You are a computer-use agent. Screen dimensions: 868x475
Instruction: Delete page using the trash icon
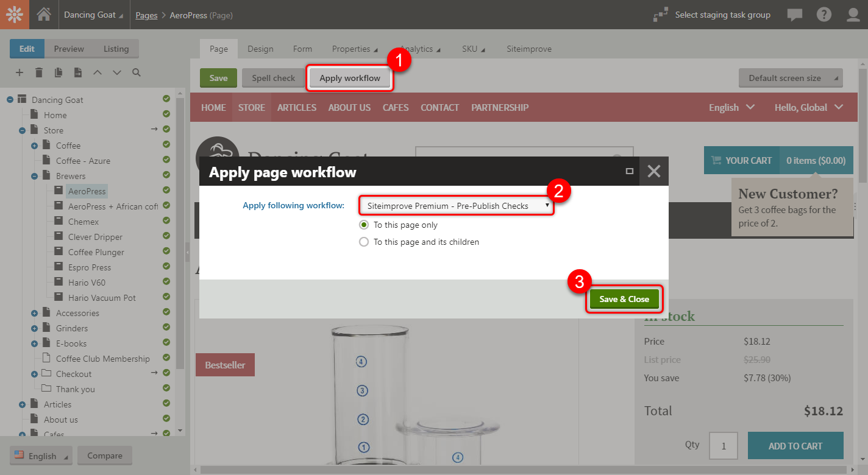pos(39,72)
